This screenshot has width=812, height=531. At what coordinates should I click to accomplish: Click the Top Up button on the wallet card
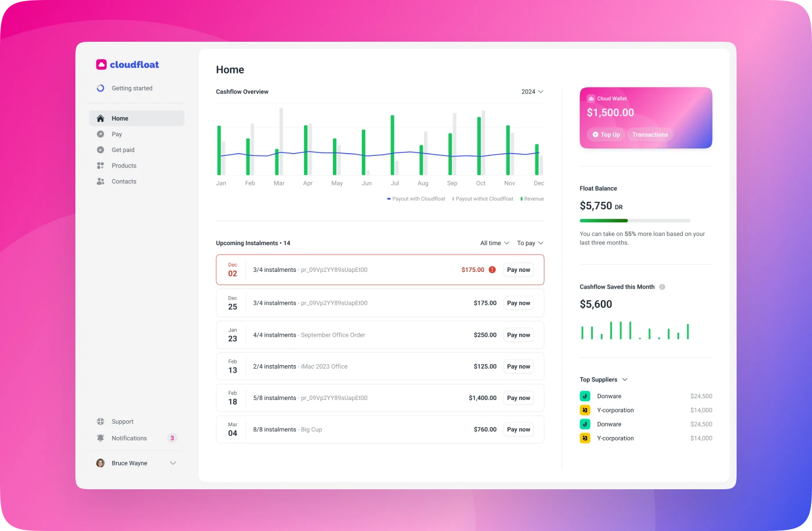pos(606,134)
